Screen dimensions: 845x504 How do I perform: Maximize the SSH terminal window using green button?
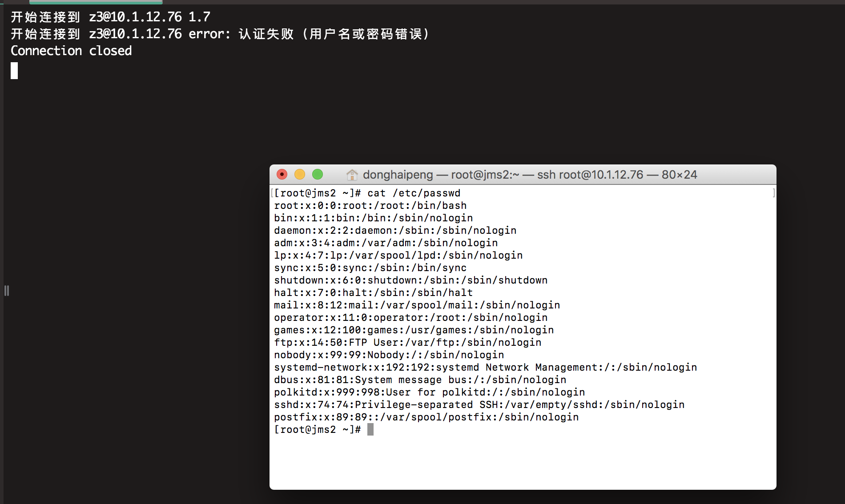tap(318, 174)
